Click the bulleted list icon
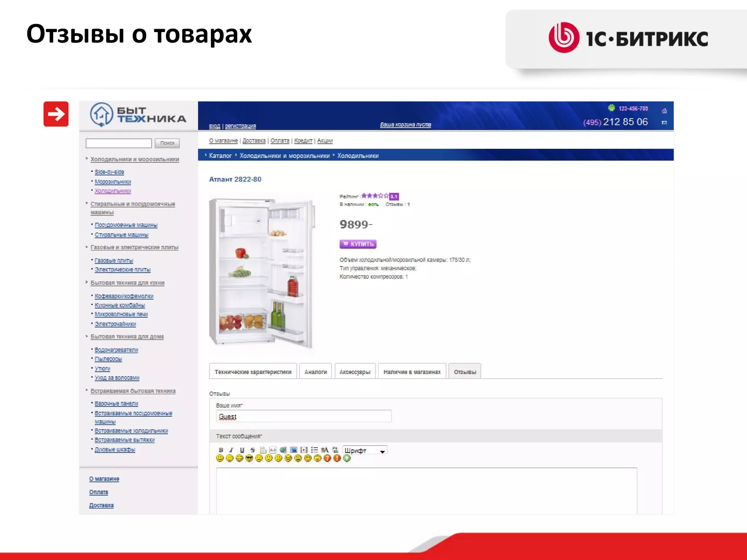 pyautogui.click(x=314, y=450)
